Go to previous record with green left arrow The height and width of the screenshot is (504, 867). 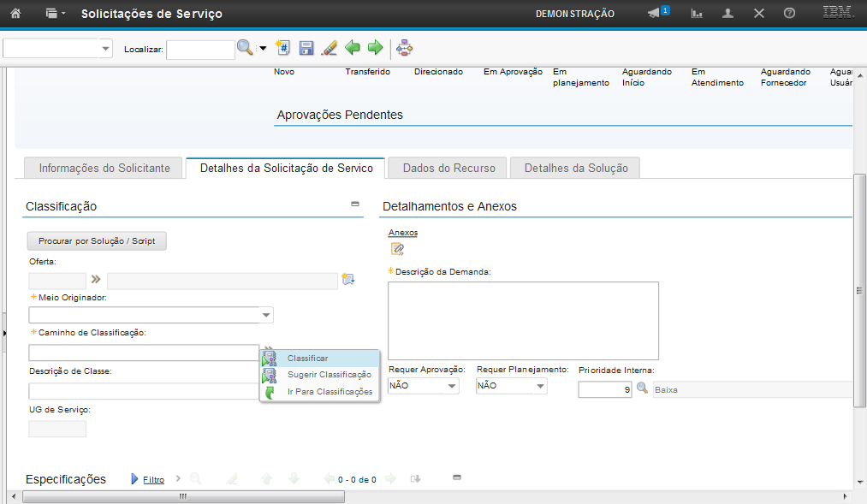coord(352,48)
